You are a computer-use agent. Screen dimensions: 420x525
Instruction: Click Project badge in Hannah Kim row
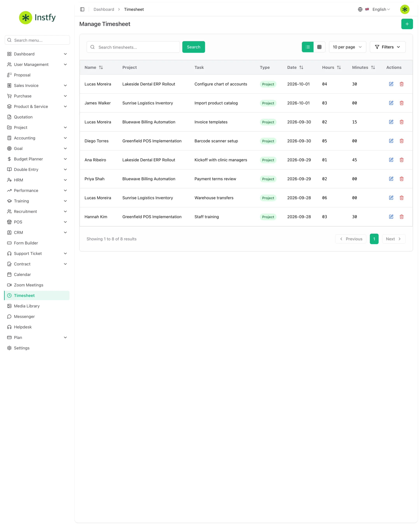point(268,217)
